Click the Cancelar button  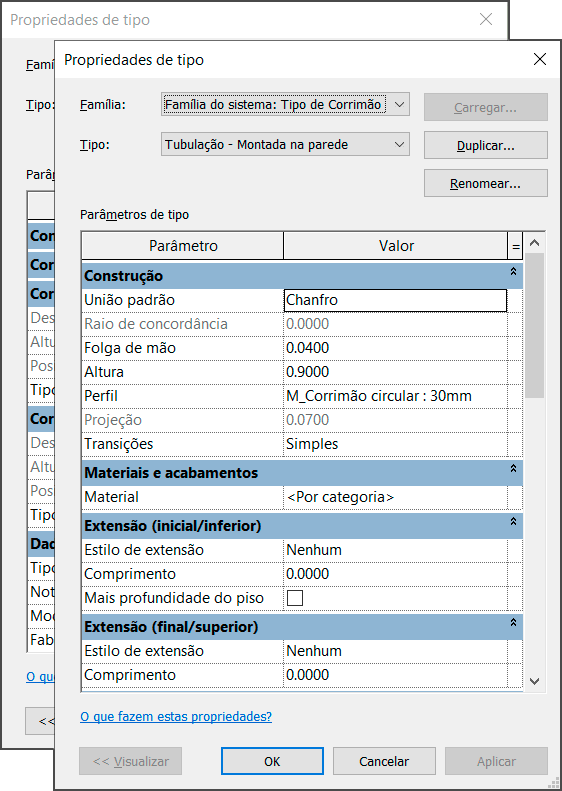384,761
